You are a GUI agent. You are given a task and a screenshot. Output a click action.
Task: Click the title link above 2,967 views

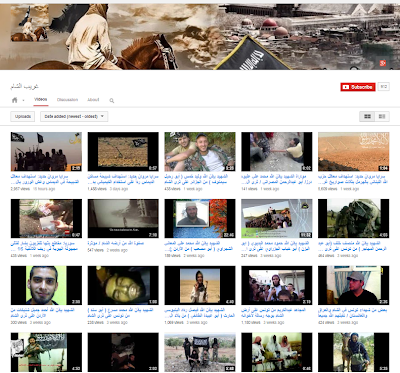[x=45, y=179]
